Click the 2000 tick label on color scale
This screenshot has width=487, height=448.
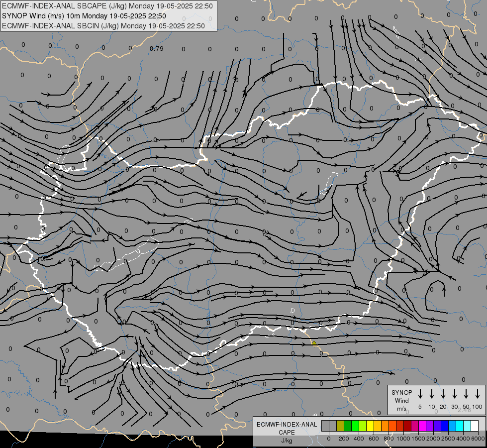coord(433,439)
